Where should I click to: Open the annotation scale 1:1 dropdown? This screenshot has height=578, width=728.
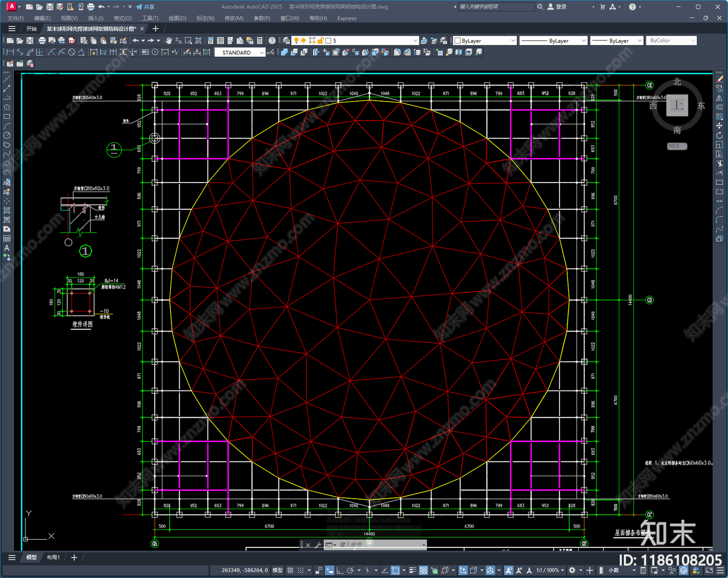pos(551,570)
